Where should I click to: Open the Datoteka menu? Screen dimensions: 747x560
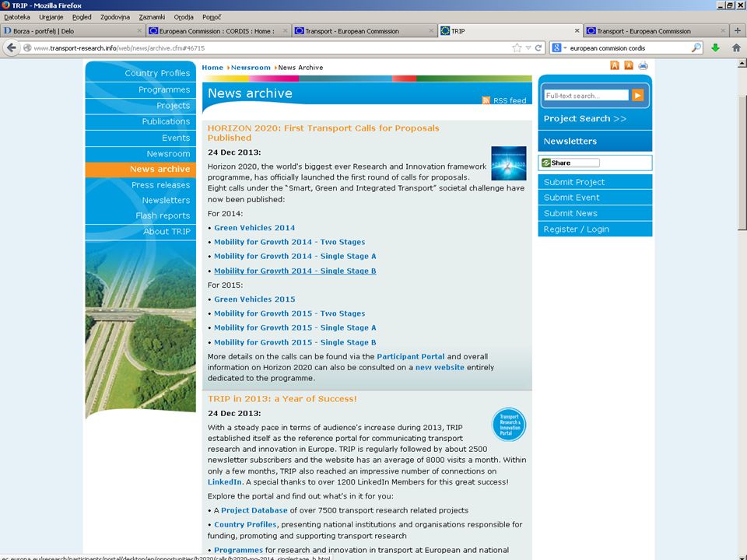(16, 17)
